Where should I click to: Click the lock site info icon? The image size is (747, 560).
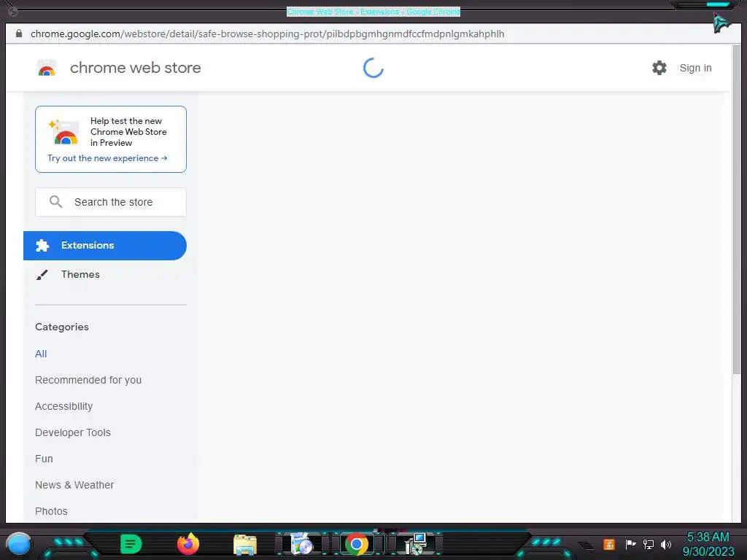click(18, 34)
